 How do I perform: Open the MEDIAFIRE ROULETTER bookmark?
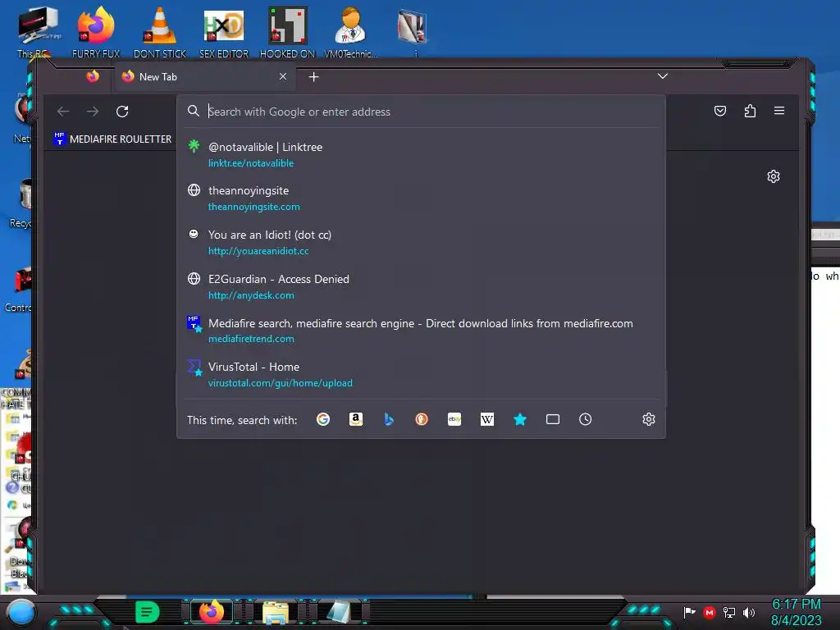(x=113, y=139)
